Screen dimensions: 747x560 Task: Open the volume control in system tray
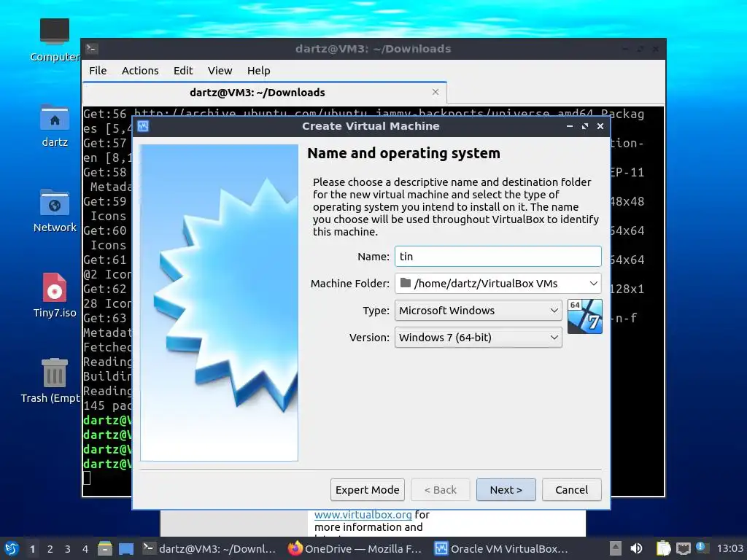[x=636, y=548]
